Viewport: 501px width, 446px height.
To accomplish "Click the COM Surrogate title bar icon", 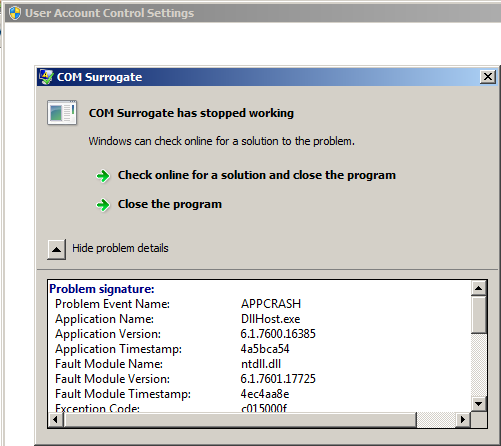I will click(x=46, y=77).
